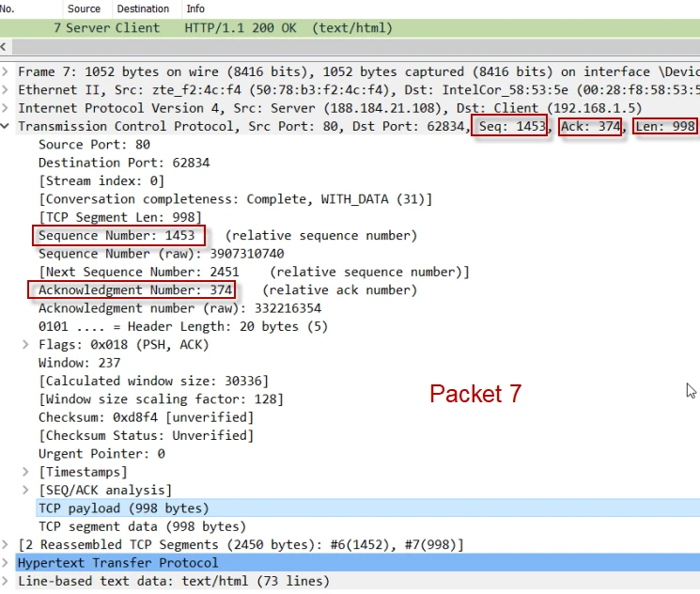700x594 pixels.
Task: Select the TCP payload (998 bytes) row
Action: point(123,508)
